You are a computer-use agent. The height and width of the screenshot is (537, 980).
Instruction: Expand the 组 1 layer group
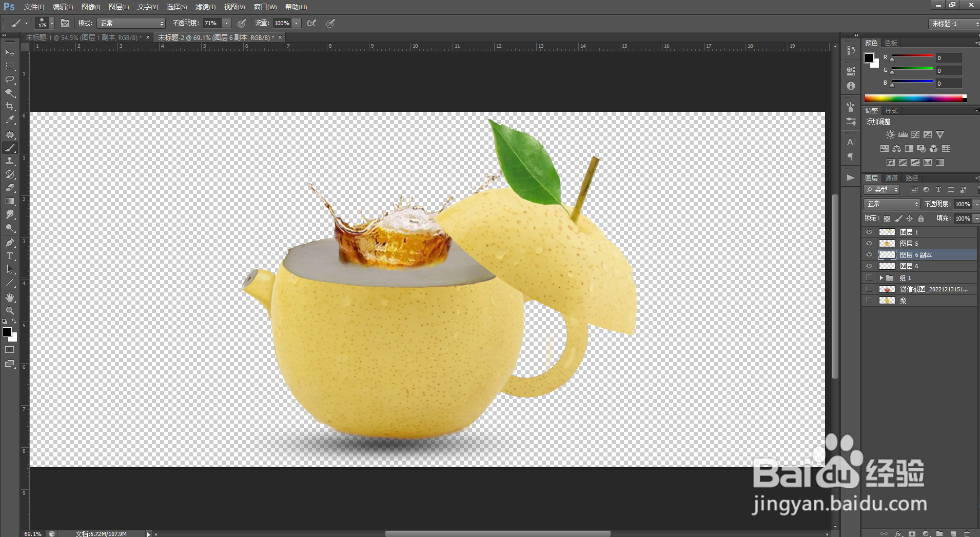point(881,278)
